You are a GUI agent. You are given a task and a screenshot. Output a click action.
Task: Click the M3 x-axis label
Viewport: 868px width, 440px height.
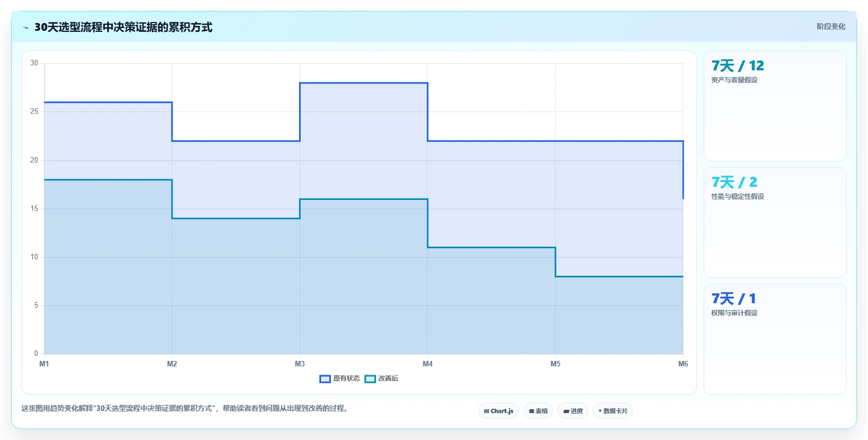300,364
